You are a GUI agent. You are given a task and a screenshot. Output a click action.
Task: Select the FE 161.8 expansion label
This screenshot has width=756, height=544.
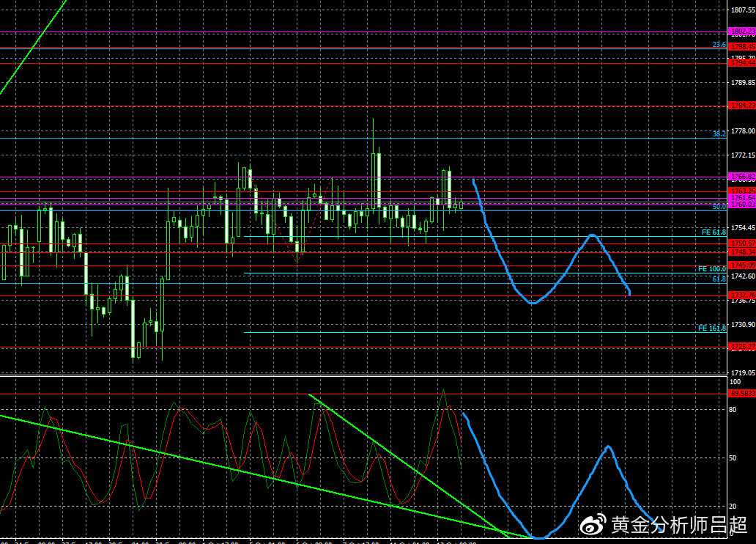click(711, 328)
